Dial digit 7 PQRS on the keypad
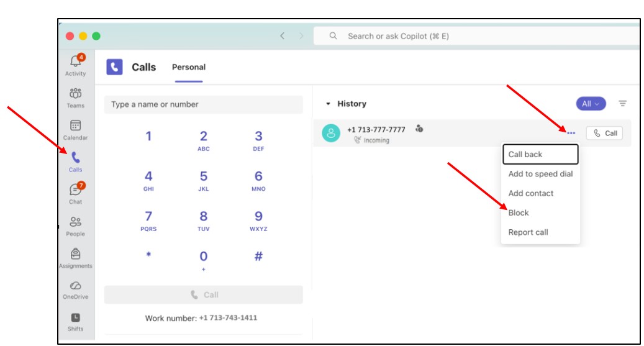This screenshot has height=346, width=644. click(148, 221)
